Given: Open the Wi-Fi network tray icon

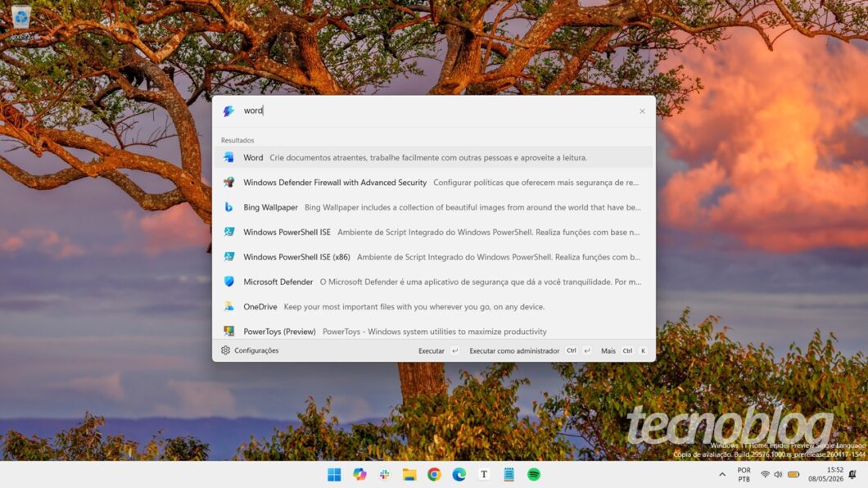Looking at the screenshot, I should [x=765, y=475].
